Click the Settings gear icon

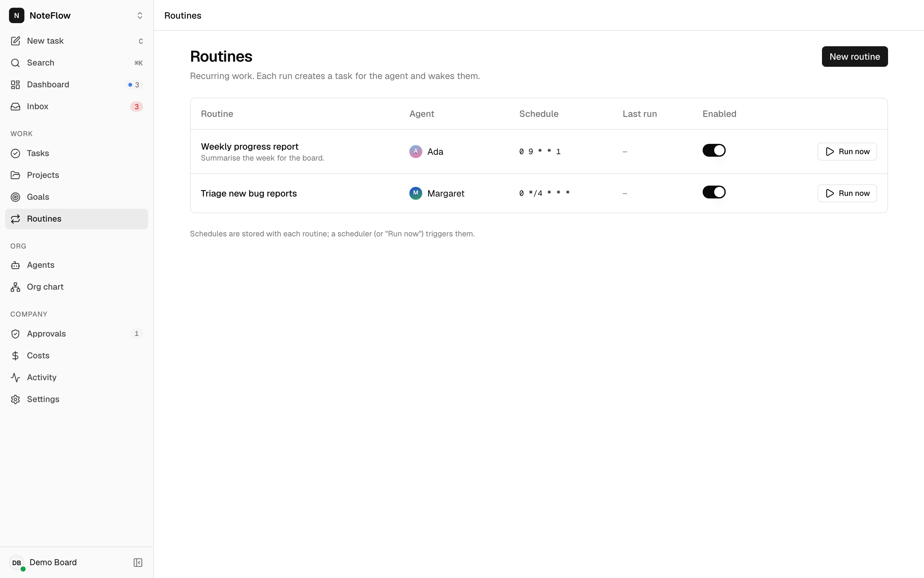(15, 399)
